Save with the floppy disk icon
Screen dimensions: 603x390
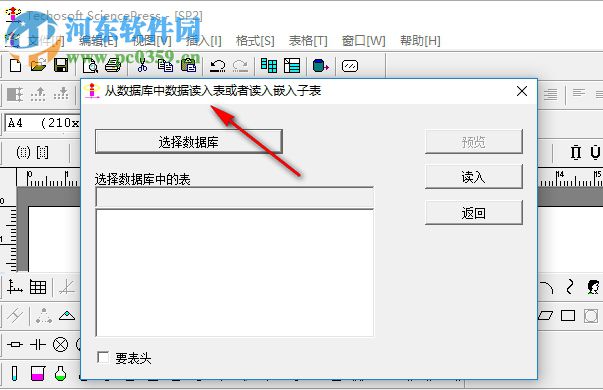coord(61,66)
